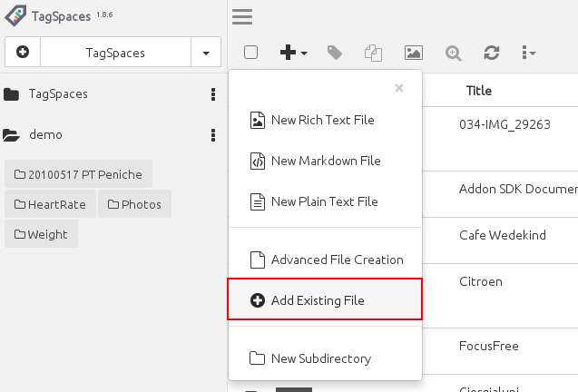This screenshot has height=392, width=578.
Task: Open demo folder options dots menu
Action: [x=213, y=135]
